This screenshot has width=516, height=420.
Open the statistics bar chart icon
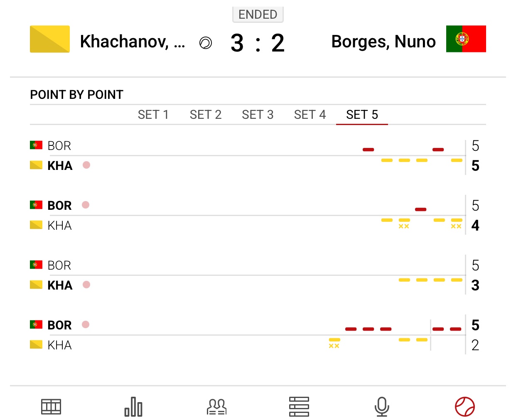[133, 407]
